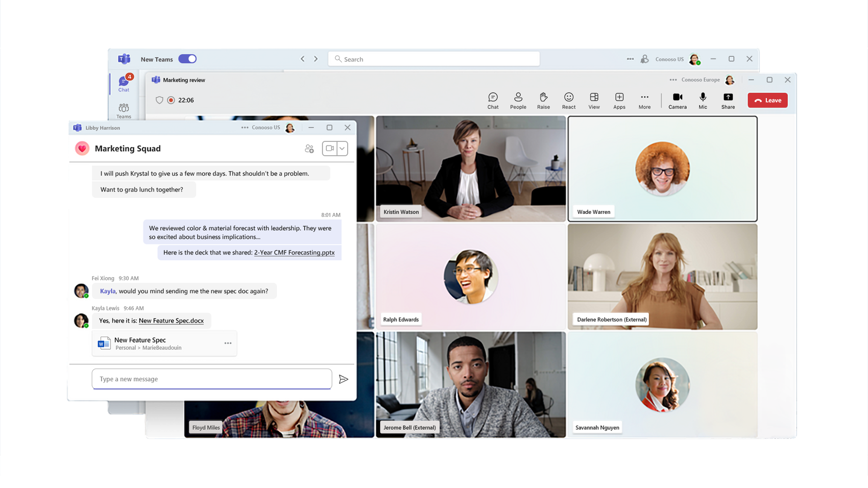Open Chat in the left sidebar

pos(124,84)
